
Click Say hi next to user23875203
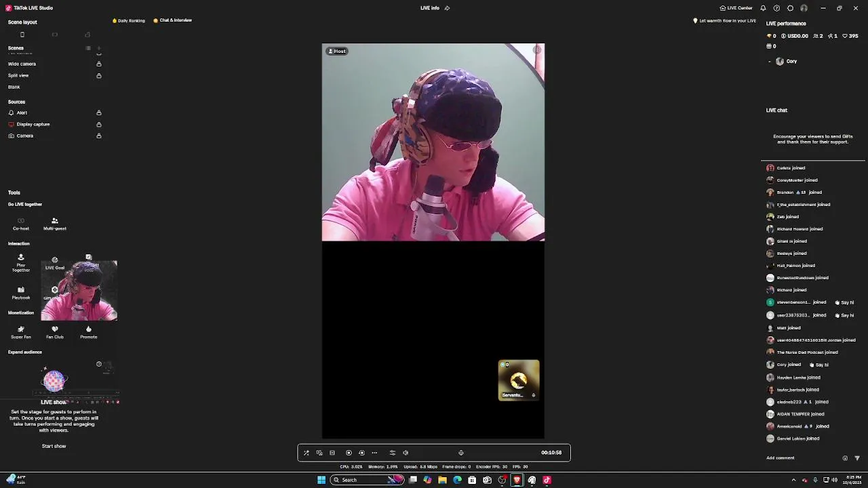pyautogui.click(x=844, y=315)
